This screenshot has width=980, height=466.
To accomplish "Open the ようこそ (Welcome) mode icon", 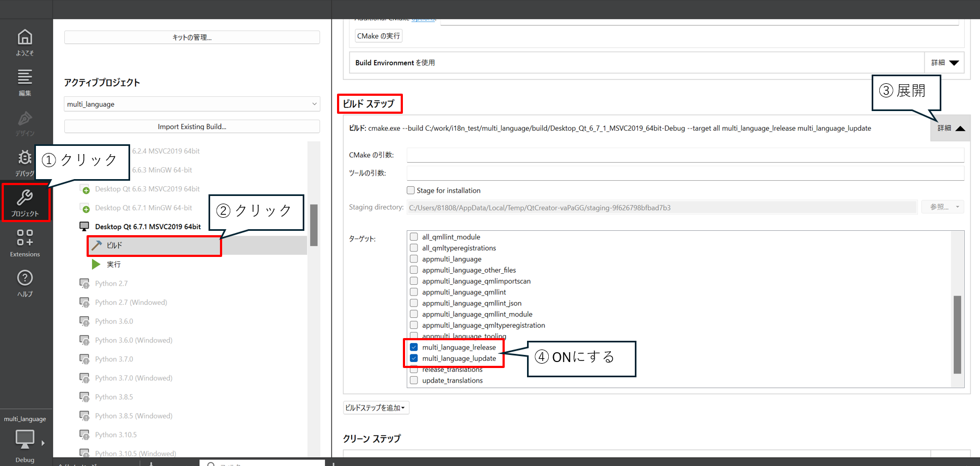I will pyautogui.click(x=25, y=42).
